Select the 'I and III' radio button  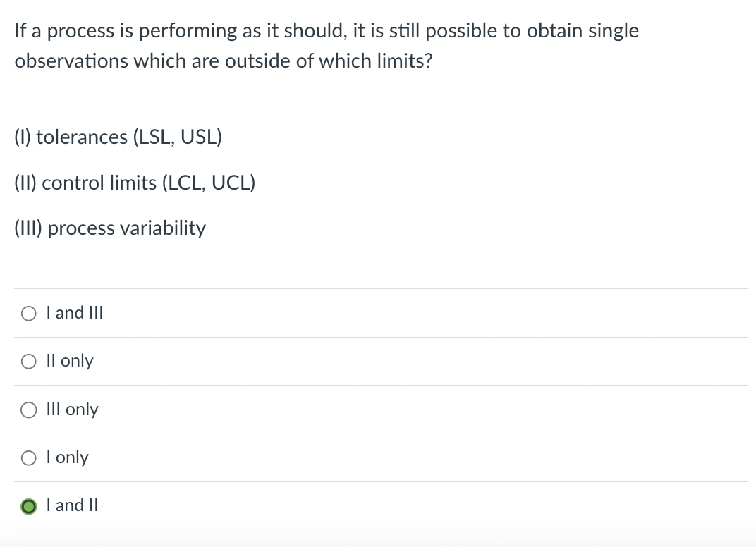[29, 313]
